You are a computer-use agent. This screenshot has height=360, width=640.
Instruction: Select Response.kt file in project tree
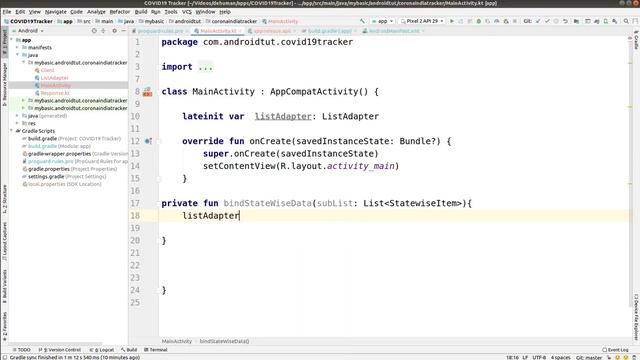click(x=55, y=93)
